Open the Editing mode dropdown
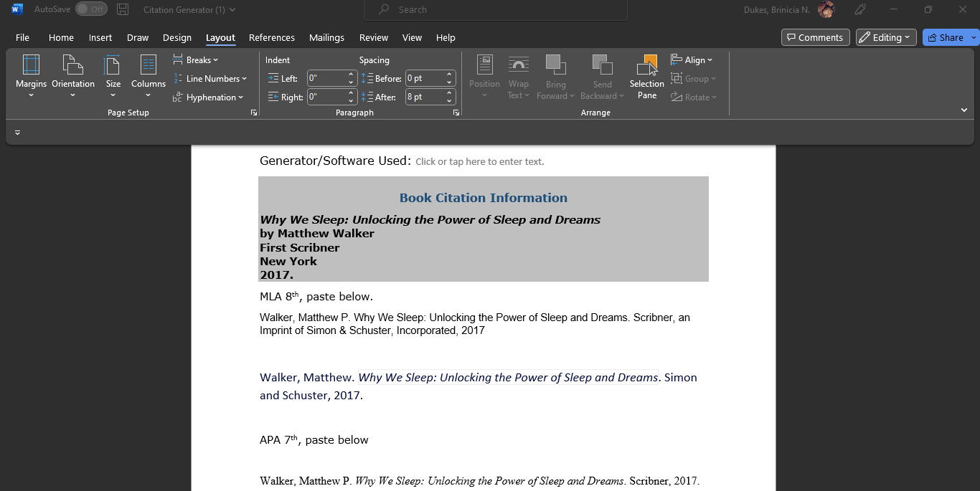 click(x=886, y=37)
